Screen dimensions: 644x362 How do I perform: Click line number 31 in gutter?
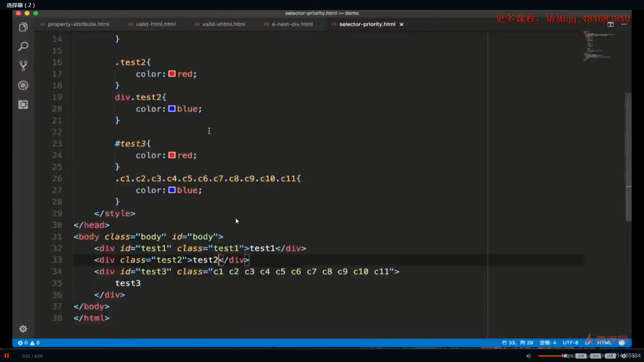(x=57, y=237)
